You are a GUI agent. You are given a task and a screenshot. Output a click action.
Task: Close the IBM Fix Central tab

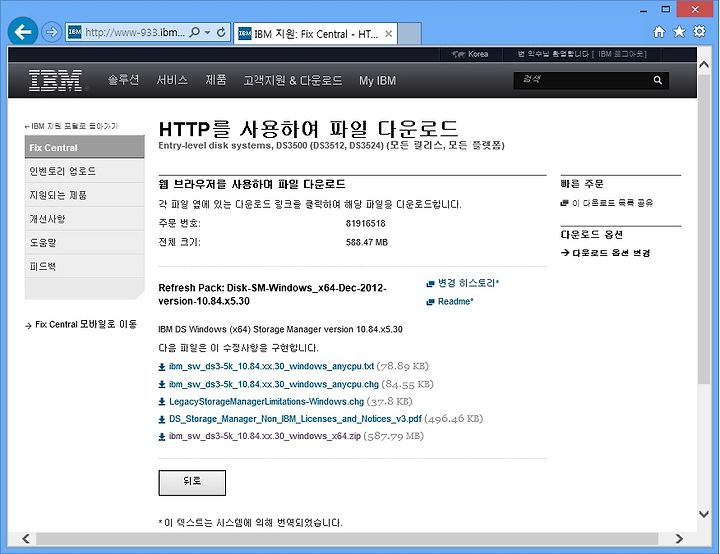pos(388,34)
